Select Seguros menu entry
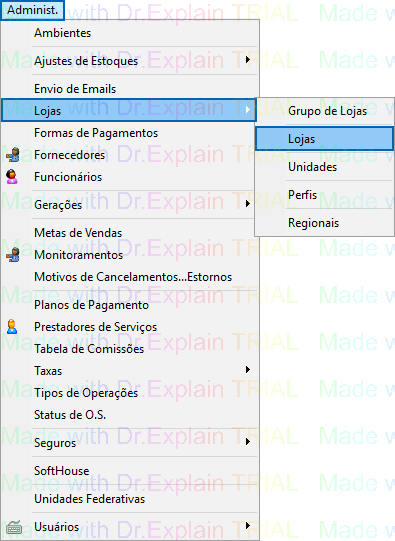This screenshot has height=541, width=395. coord(129,443)
